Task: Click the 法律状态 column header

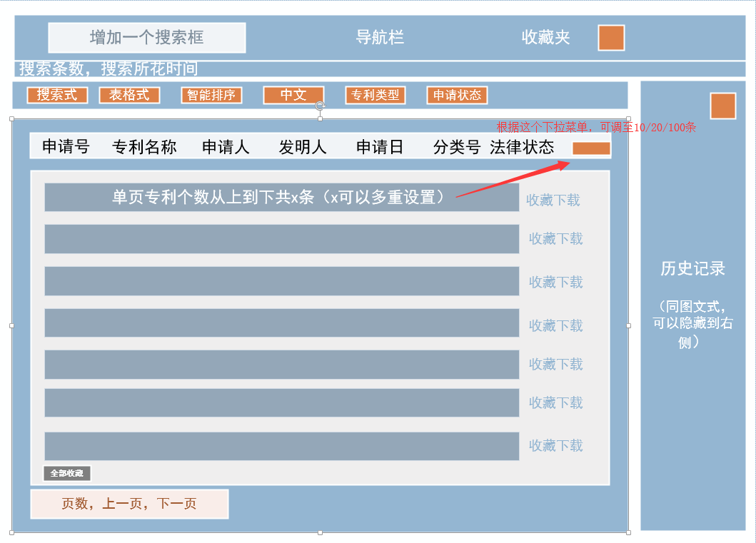Action: click(522, 146)
